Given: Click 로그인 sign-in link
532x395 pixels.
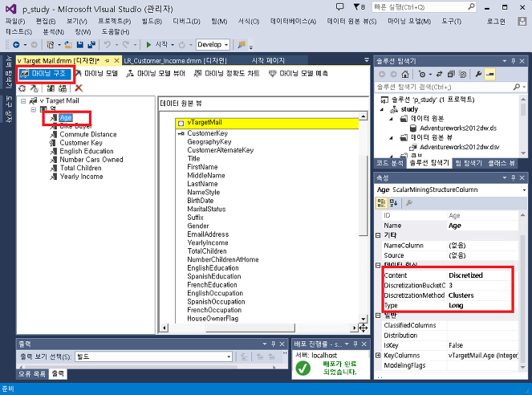Looking at the screenshot, I should click(x=496, y=22).
